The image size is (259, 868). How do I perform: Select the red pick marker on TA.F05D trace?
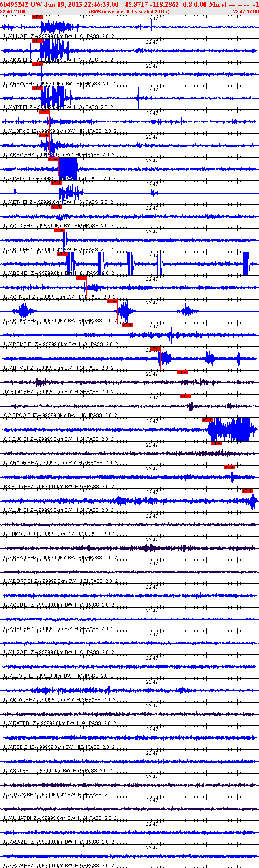[183, 372]
